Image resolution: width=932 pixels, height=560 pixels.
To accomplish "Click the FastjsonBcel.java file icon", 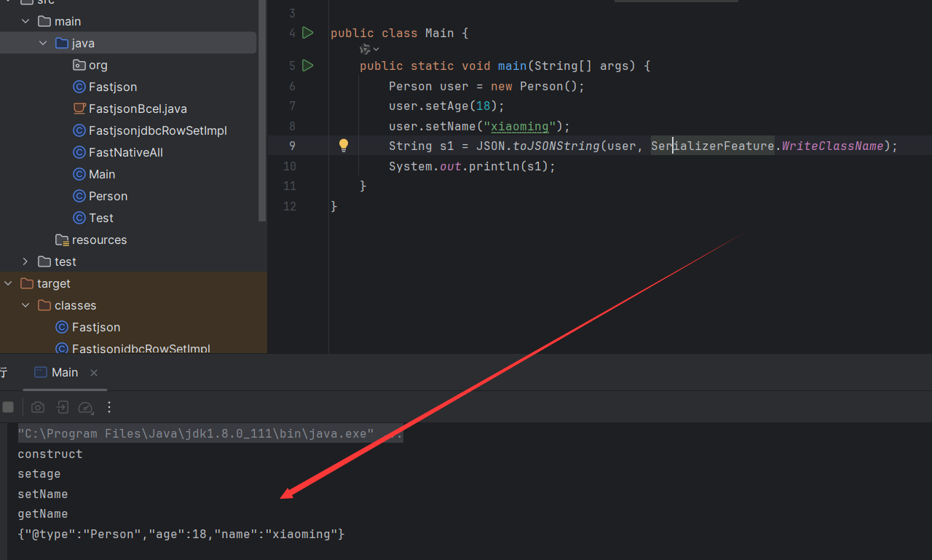I will 79,109.
